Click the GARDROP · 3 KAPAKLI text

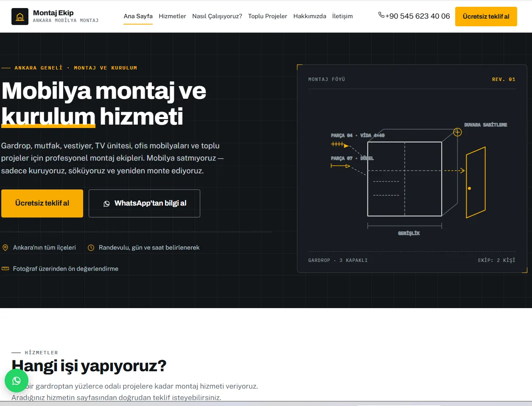coord(338,260)
